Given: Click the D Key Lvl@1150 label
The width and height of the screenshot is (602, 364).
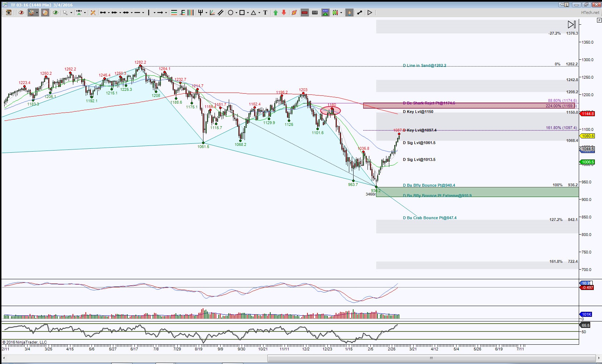Looking at the screenshot, I should 418,112.
